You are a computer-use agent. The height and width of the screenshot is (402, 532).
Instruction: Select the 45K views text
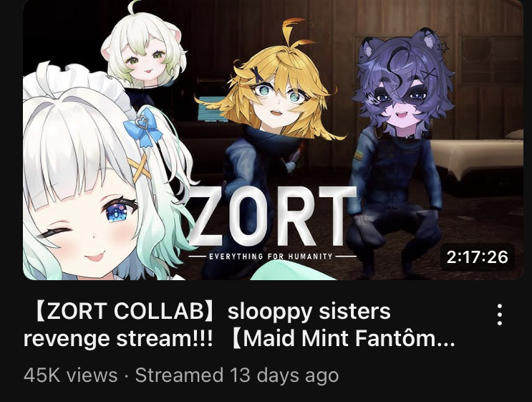[x=71, y=375]
